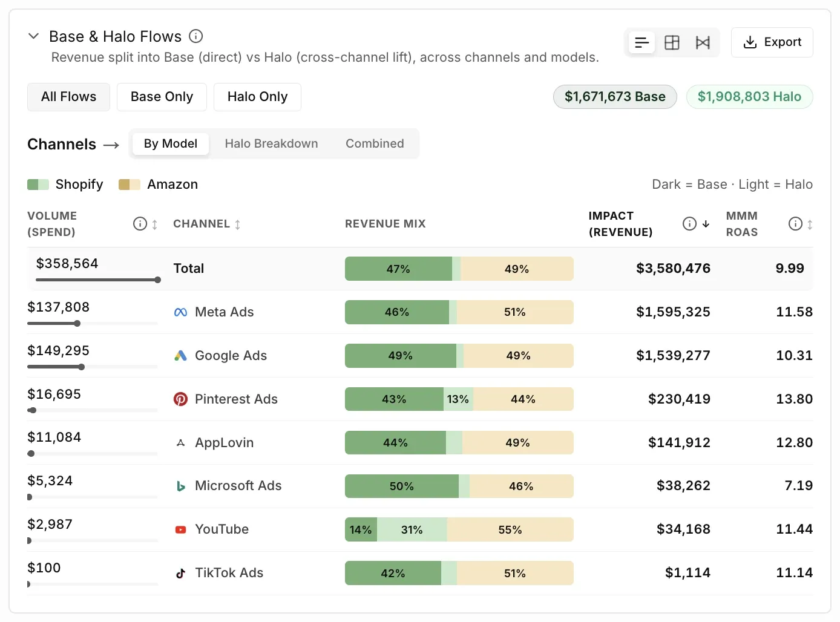Click the Microsoft Ads logo icon

point(180,486)
